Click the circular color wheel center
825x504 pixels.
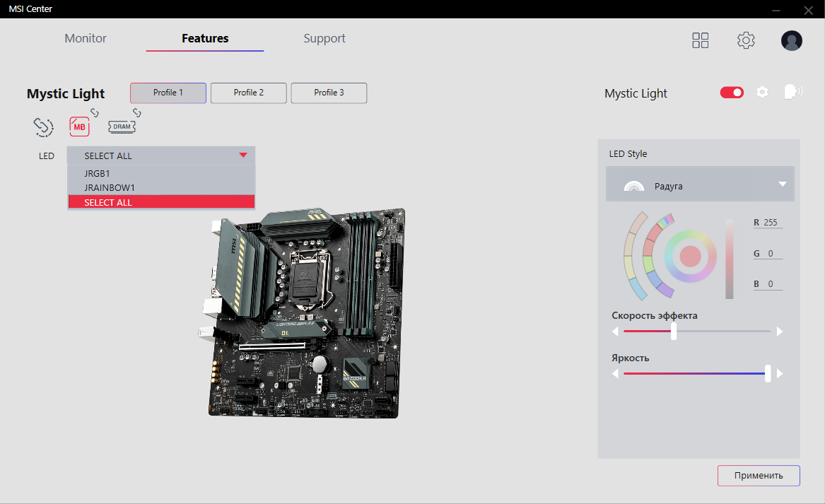click(690, 256)
